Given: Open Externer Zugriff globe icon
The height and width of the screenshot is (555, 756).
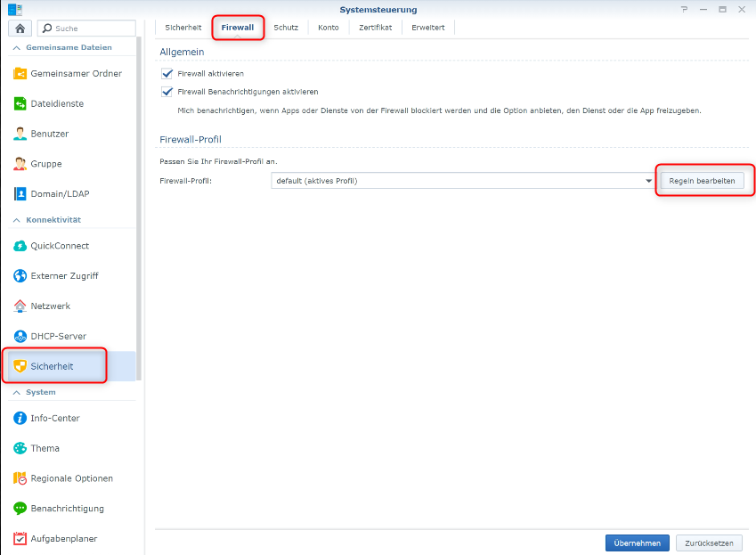Looking at the screenshot, I should [x=20, y=276].
